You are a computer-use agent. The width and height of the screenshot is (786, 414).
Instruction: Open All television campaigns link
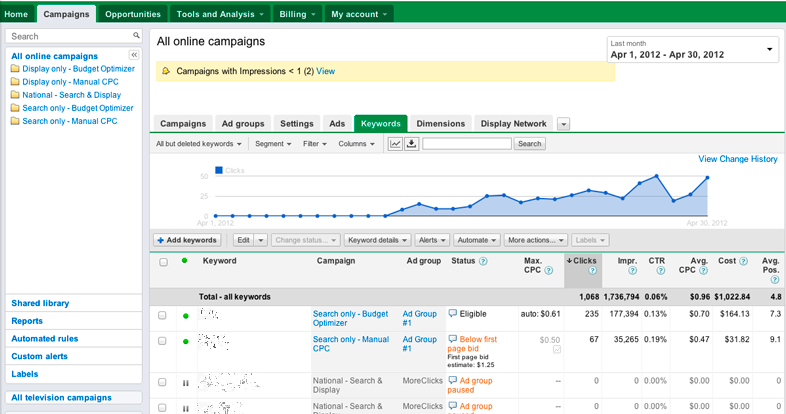(x=61, y=397)
